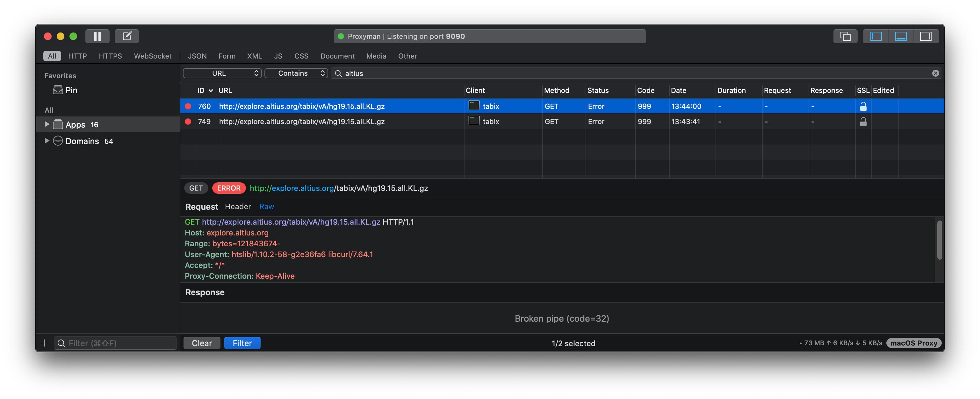Expand the Domains tree group
The width and height of the screenshot is (980, 399).
[47, 141]
